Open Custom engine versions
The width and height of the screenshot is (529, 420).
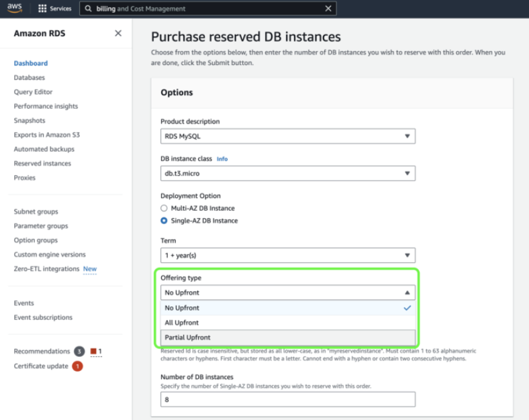point(50,254)
